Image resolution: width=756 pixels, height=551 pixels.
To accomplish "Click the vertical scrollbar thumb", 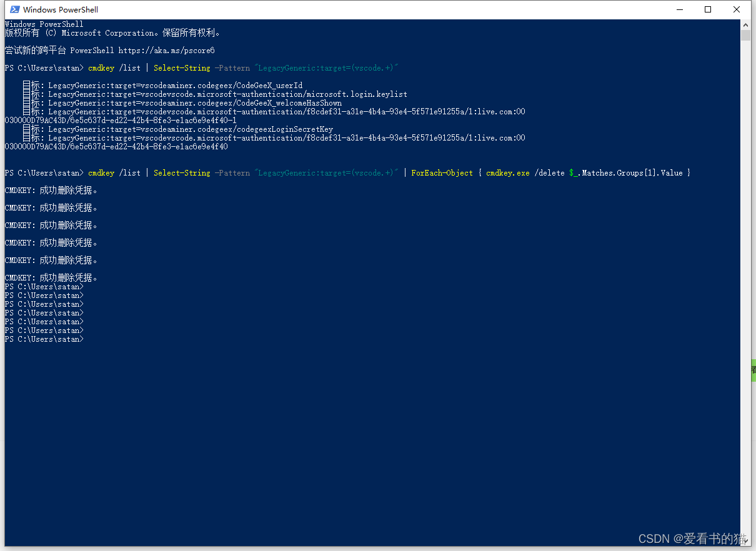I will coord(745,35).
